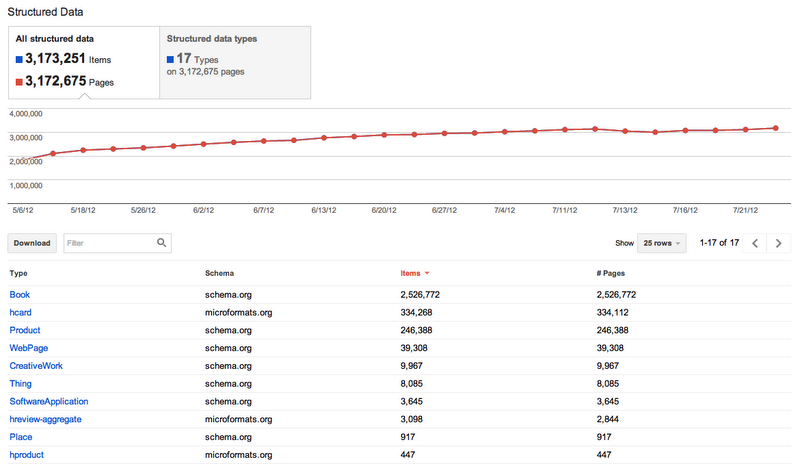Open the Book type link
Image resolution: width=800 pixels, height=464 pixels.
(20, 295)
